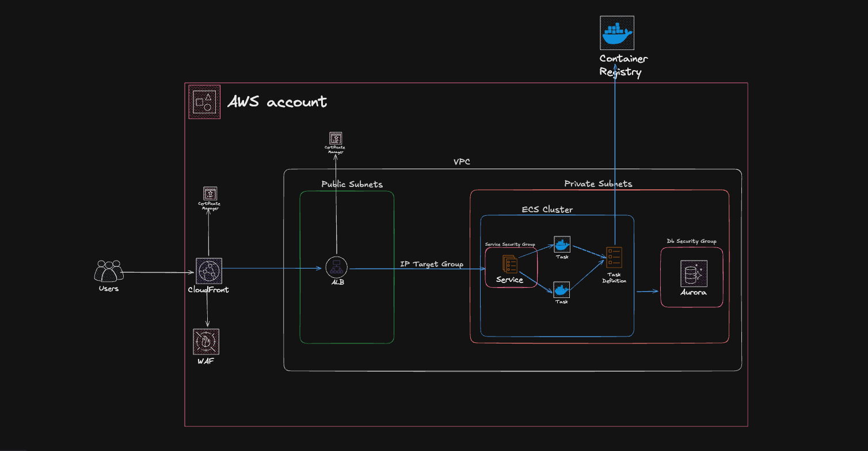Click the Docker Container Registry icon
The width and height of the screenshot is (868, 451).
tap(617, 33)
